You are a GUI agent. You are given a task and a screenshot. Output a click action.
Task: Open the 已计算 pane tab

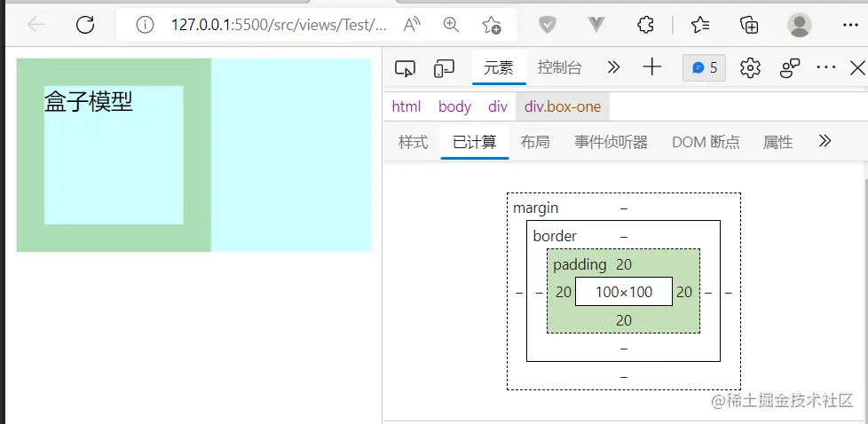coord(475,142)
